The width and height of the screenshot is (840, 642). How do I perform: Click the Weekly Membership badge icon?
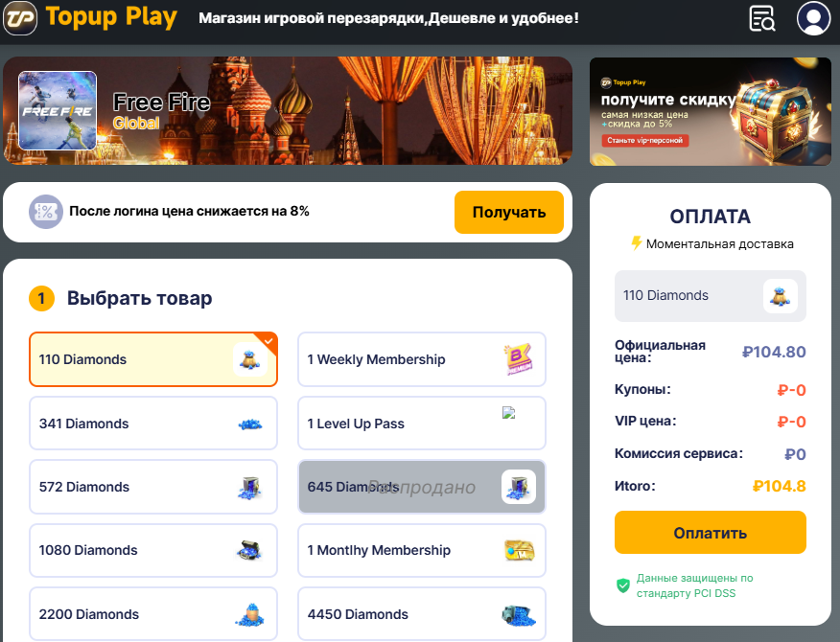coord(518,358)
